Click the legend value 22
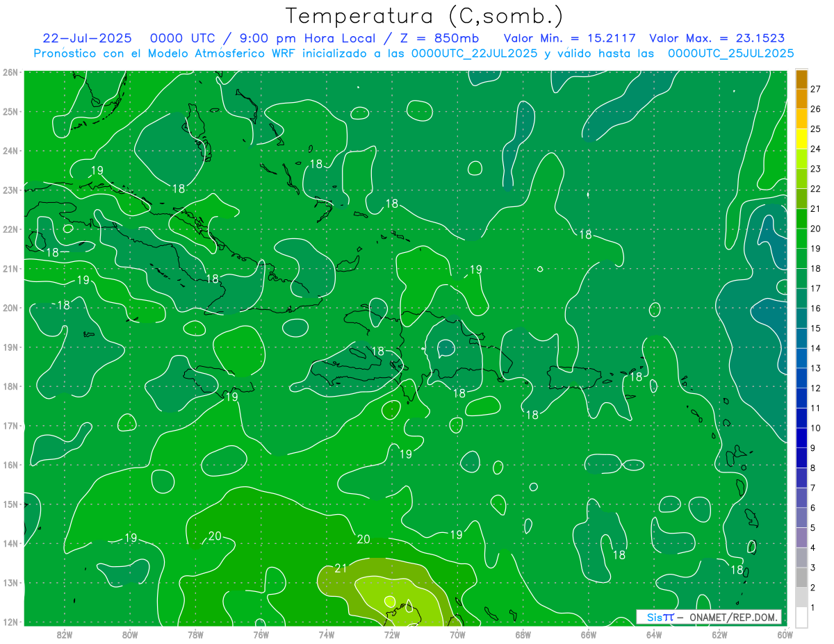Image resolution: width=834 pixels, height=644 pixels. coord(815,189)
